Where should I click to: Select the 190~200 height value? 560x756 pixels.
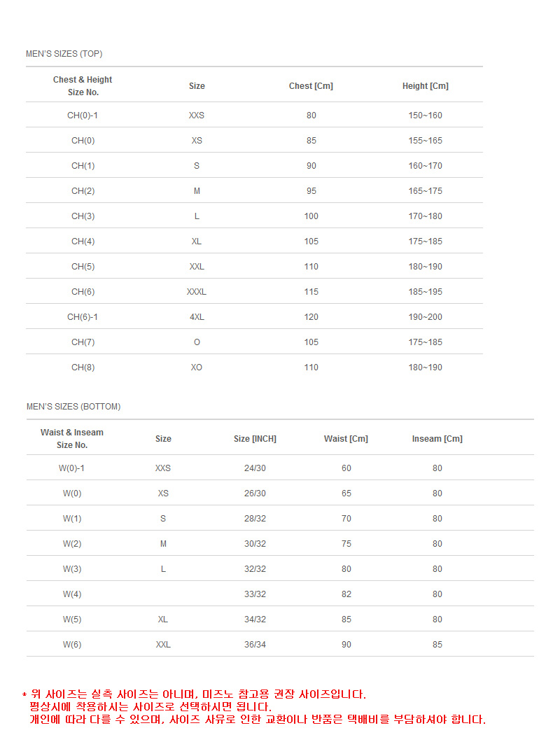click(425, 317)
